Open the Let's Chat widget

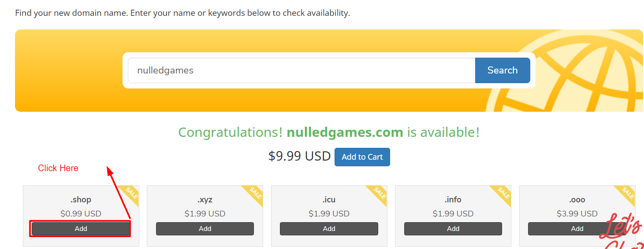tap(626, 233)
